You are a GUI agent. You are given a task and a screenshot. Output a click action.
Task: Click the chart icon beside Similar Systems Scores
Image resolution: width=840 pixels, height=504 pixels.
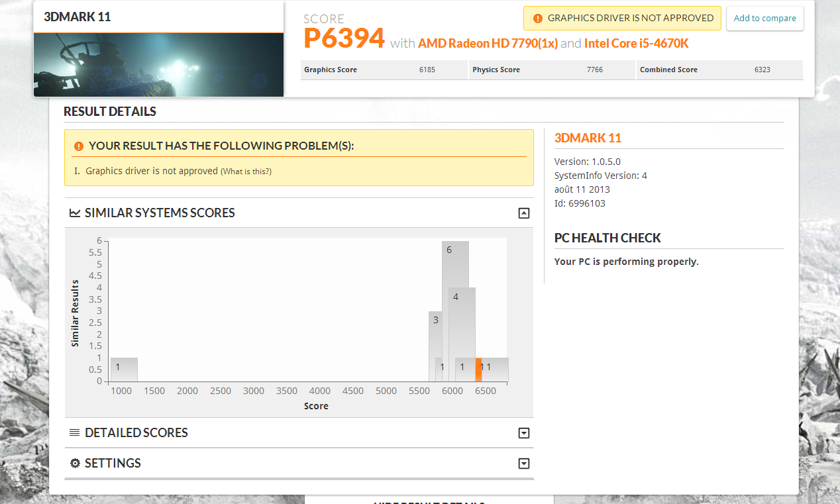tap(75, 213)
